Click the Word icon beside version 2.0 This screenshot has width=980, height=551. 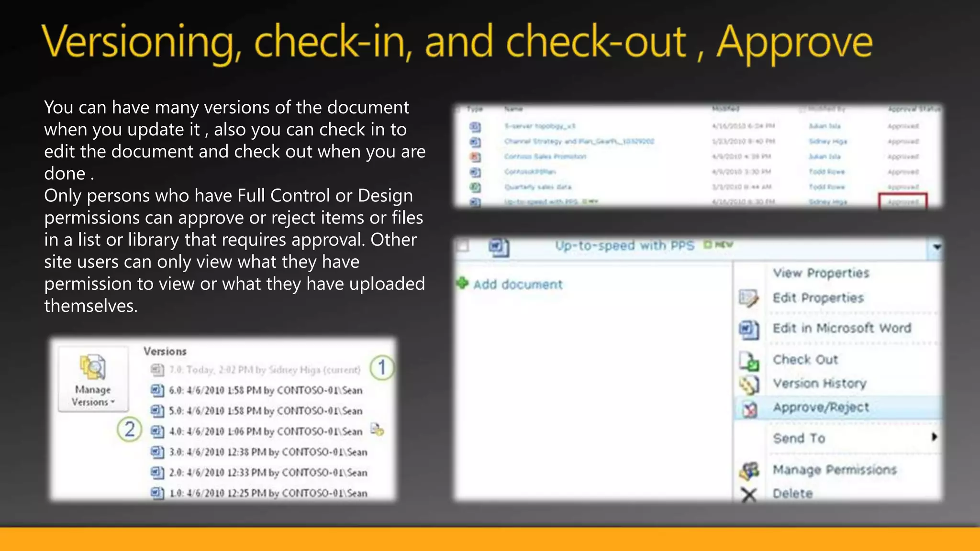pyautogui.click(x=157, y=473)
